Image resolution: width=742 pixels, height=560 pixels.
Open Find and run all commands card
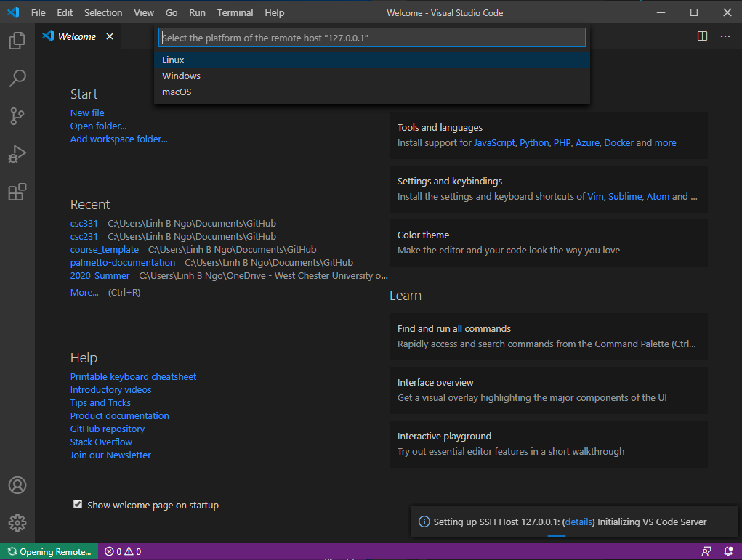tap(549, 337)
